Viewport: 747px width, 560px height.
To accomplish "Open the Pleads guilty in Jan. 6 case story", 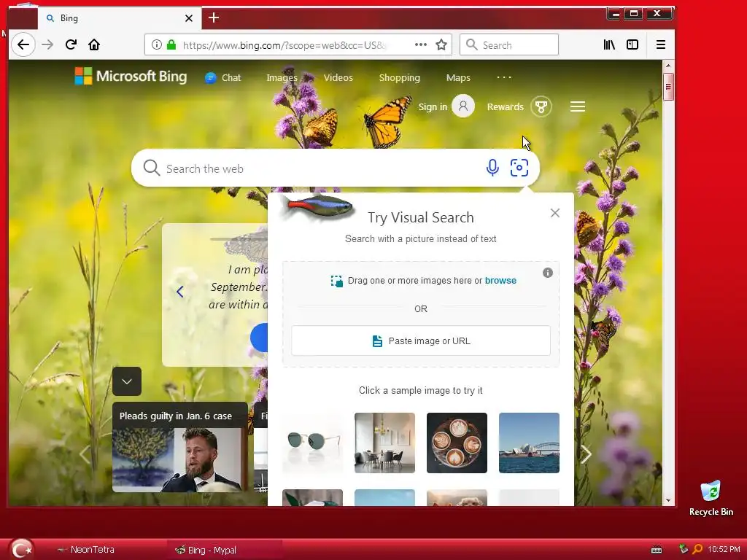I will click(x=180, y=447).
